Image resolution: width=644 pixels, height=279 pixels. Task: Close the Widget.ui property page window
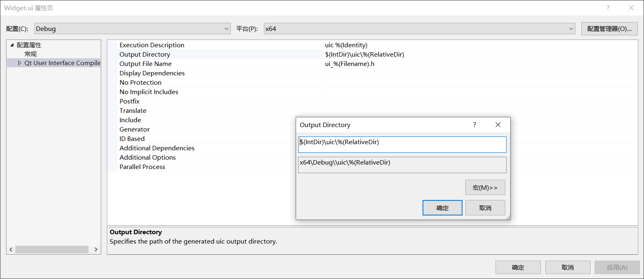[631, 8]
